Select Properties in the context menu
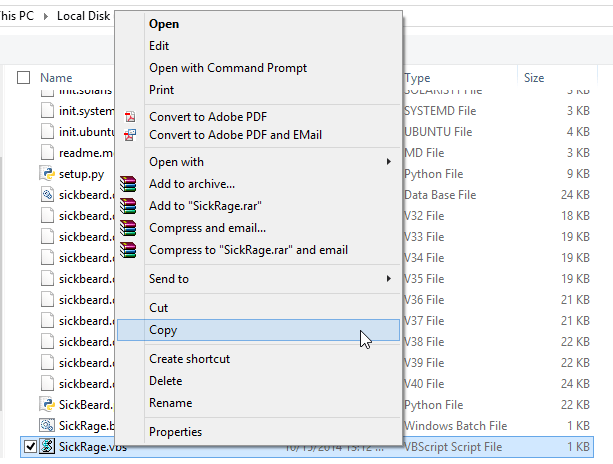Screen dimensions: 613x464 point(175,432)
